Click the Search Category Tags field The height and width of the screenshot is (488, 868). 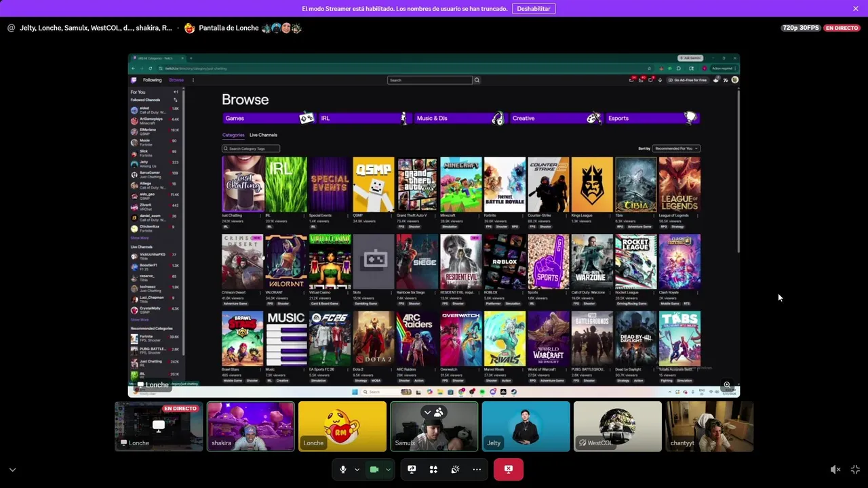coord(251,148)
